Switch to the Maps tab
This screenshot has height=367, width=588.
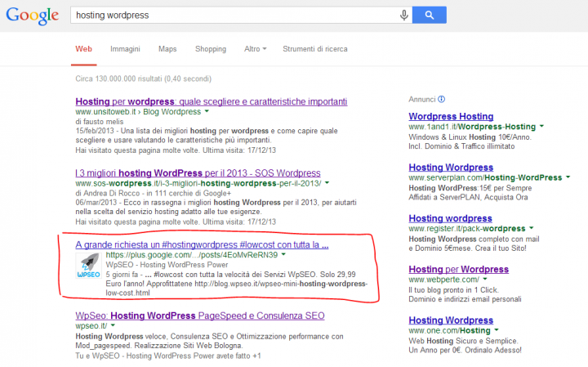coord(167,49)
